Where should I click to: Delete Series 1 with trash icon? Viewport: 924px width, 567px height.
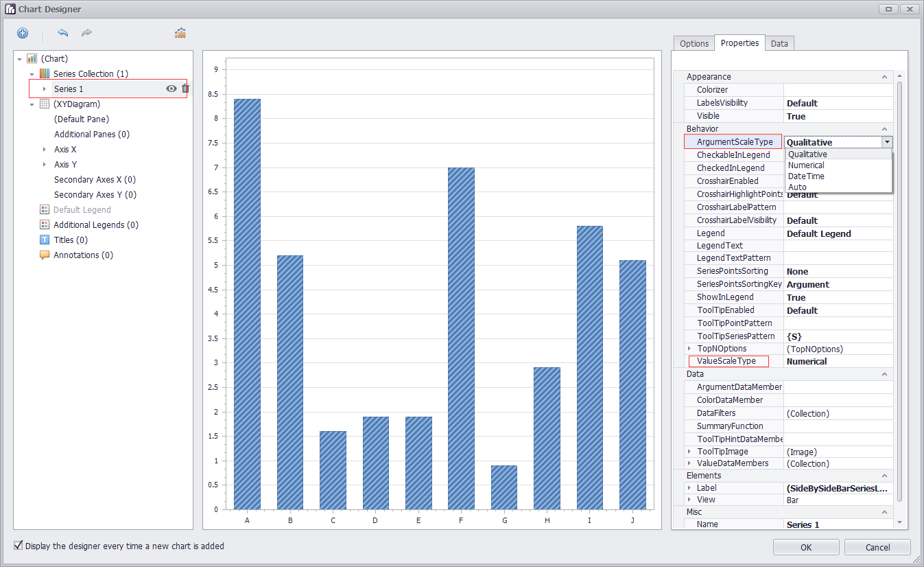[185, 89]
